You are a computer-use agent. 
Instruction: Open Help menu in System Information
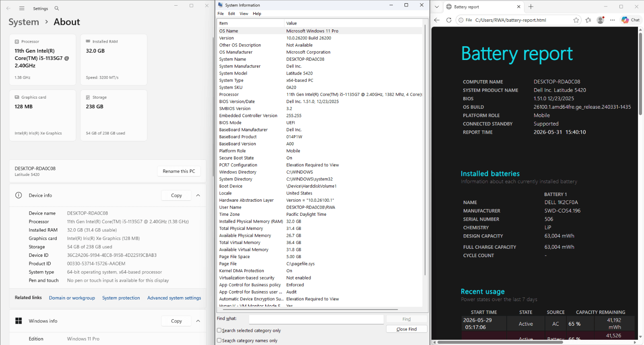point(257,14)
